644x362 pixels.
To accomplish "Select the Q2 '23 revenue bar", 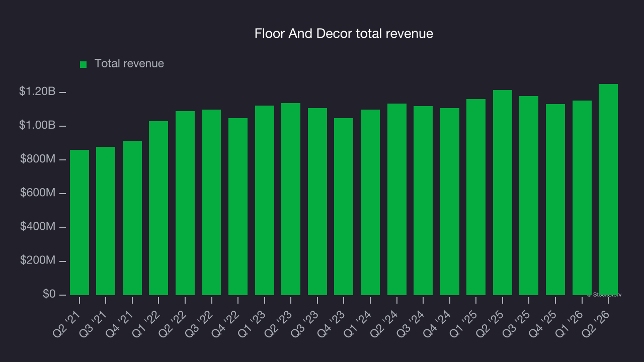I will coord(291,199).
